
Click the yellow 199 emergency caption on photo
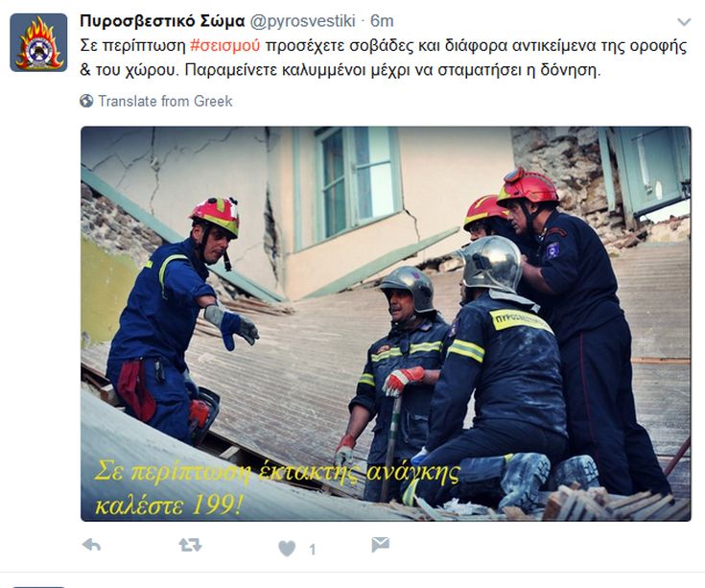pos(276,488)
